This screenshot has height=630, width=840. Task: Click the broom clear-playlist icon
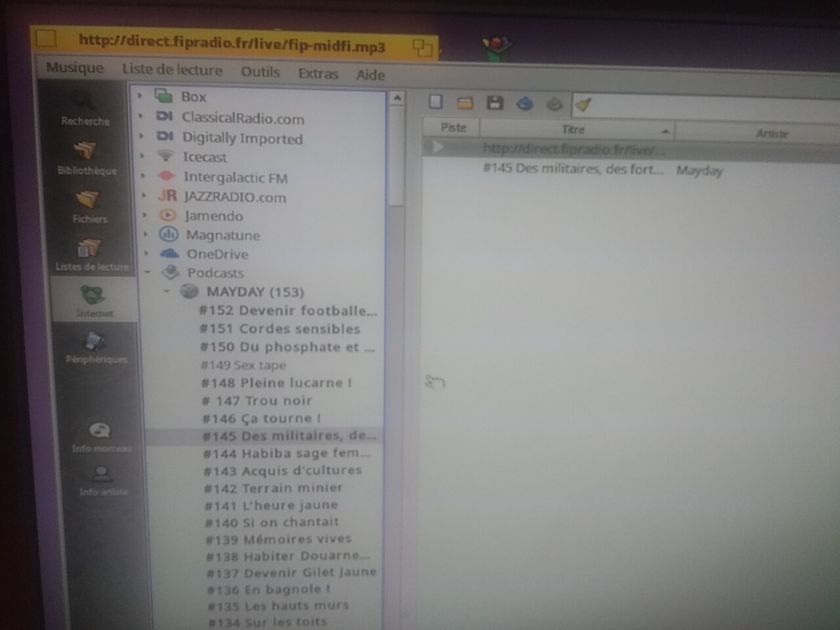[x=583, y=104]
